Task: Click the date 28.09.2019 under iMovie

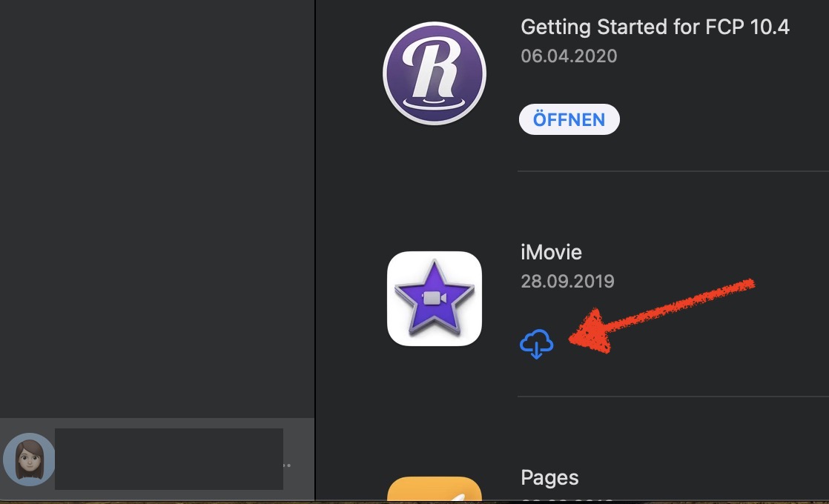Action: click(567, 281)
